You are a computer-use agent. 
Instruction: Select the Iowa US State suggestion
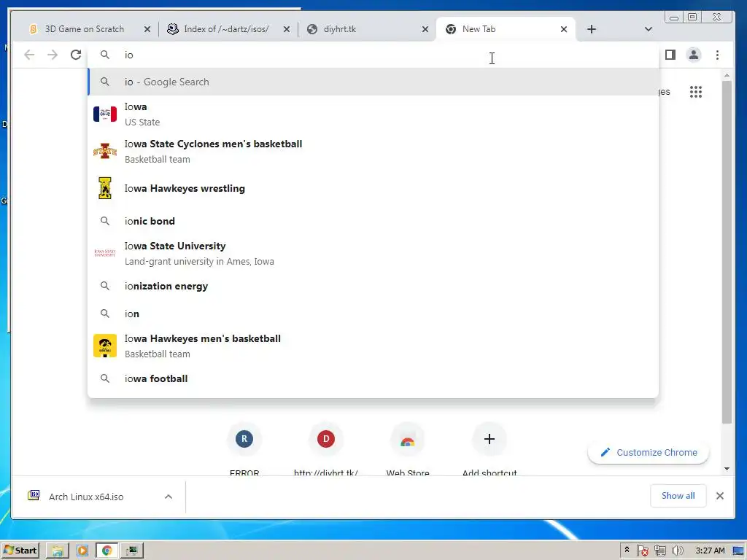(373, 114)
